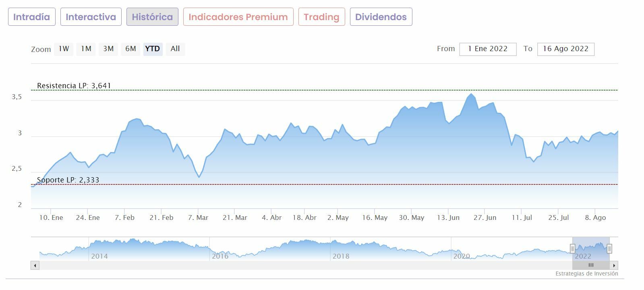The image size is (644, 290).
Task: Select the Histórica tab
Action: tap(152, 17)
